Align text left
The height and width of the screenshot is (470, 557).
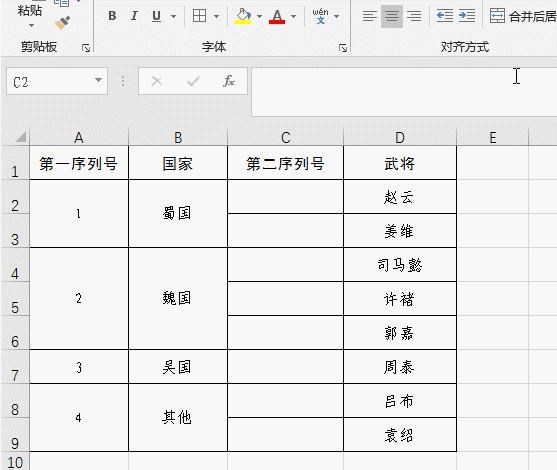pyautogui.click(x=370, y=16)
